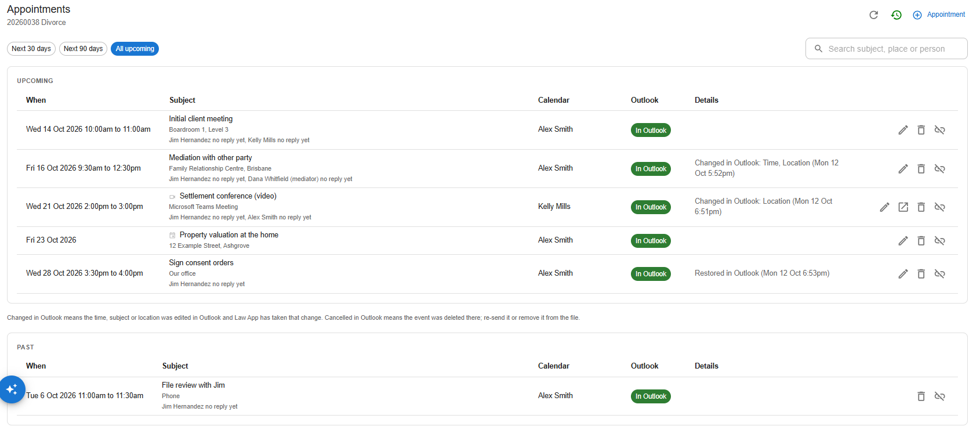Click In Outlook badge for File review with Jim
The image size is (980, 444).
click(x=651, y=396)
